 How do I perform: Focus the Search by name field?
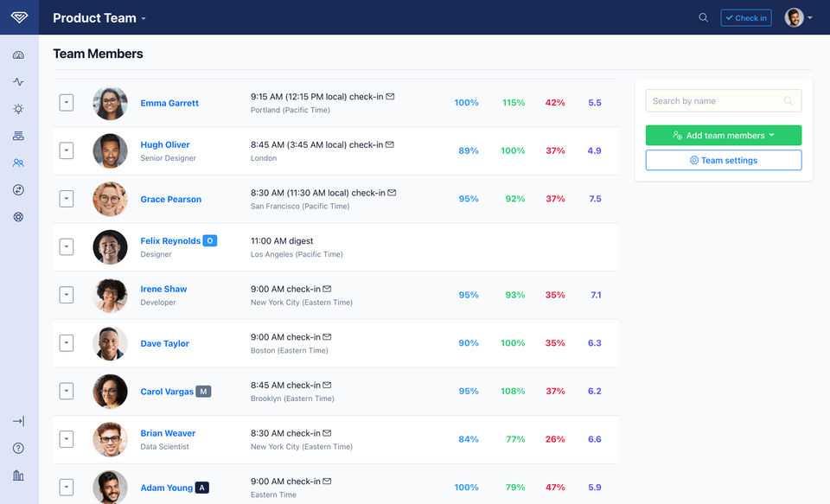click(724, 100)
